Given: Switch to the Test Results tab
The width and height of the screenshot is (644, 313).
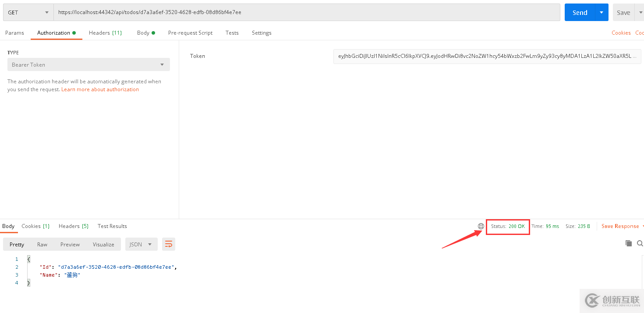Looking at the screenshot, I should [112, 226].
